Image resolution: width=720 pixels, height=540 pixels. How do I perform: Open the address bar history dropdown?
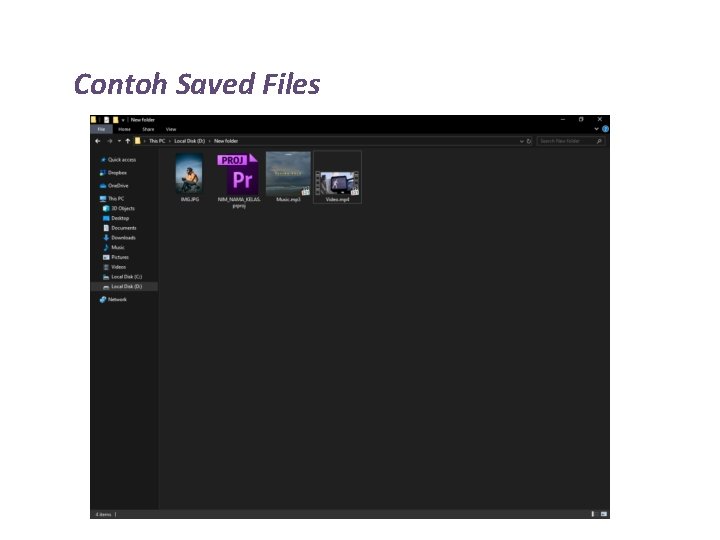coord(522,141)
